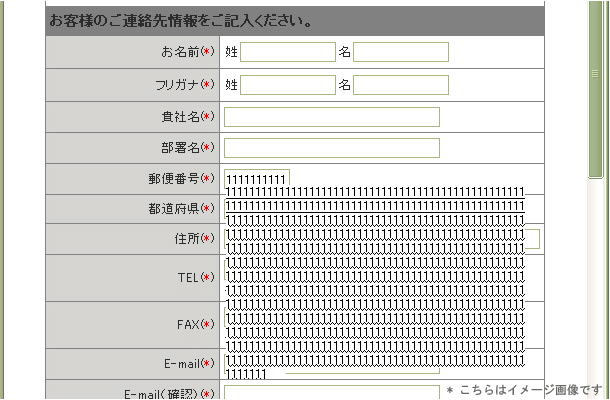
Task: Click the TEL label
Action: pos(185,277)
